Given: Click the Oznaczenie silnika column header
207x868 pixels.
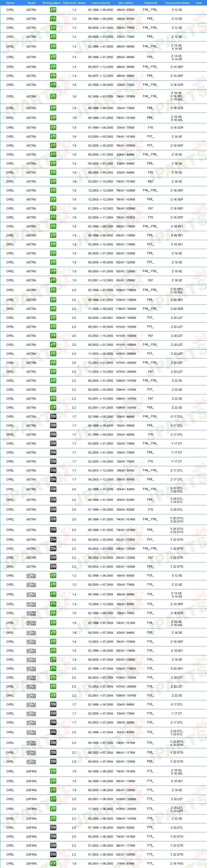Looking at the screenshot, I should click(x=177, y=3).
